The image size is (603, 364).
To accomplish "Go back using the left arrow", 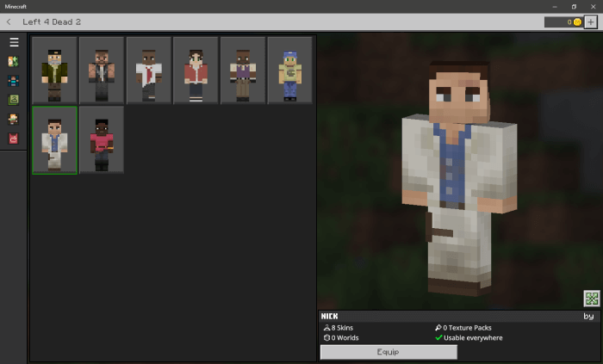I will (9, 22).
